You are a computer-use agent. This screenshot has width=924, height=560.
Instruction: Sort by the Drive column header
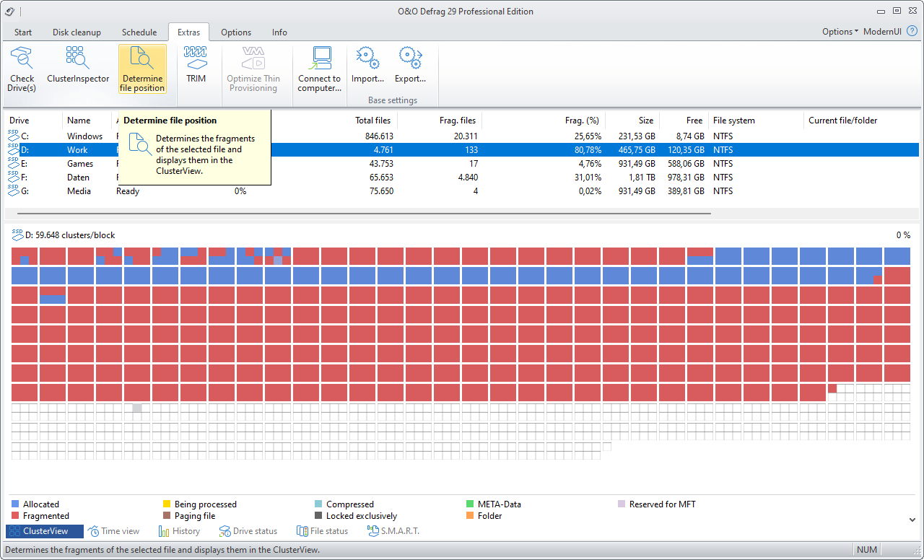[x=34, y=121]
